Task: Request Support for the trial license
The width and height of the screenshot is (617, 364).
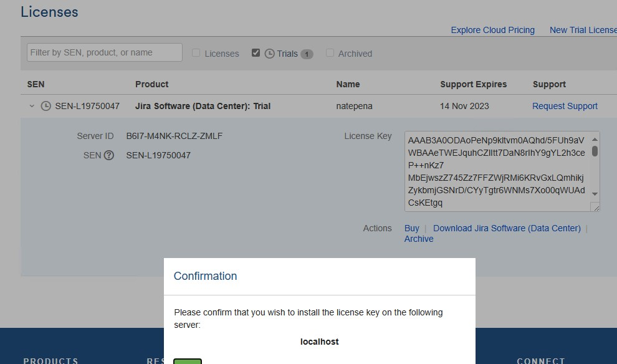Action: click(x=564, y=106)
